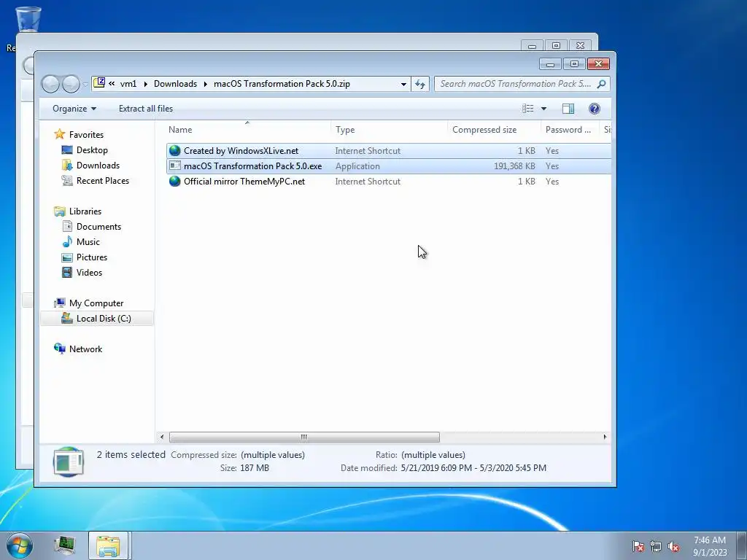The height and width of the screenshot is (560, 747).
Task: Click the Music library note icon
Action: [67, 241]
